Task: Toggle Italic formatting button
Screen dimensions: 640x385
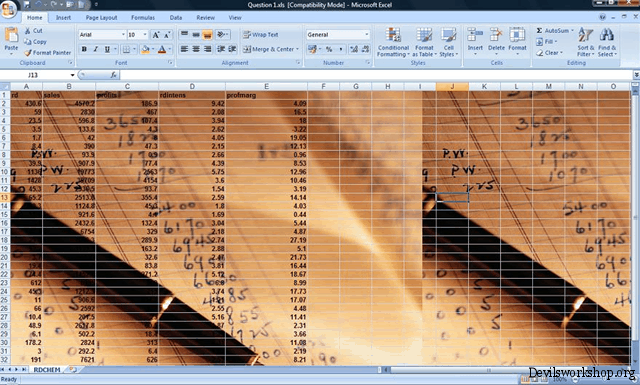Action: coord(96,49)
